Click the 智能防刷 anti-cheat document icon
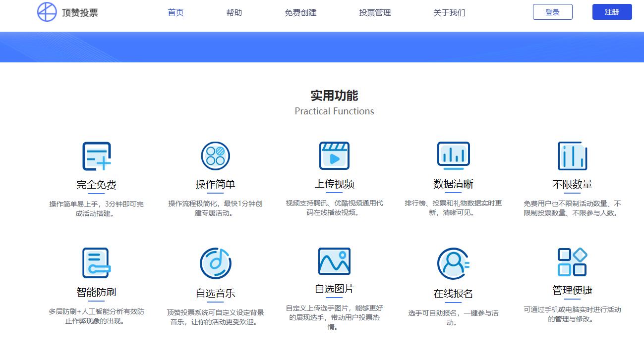Viewport: 644px width, 359px height. coord(97,262)
